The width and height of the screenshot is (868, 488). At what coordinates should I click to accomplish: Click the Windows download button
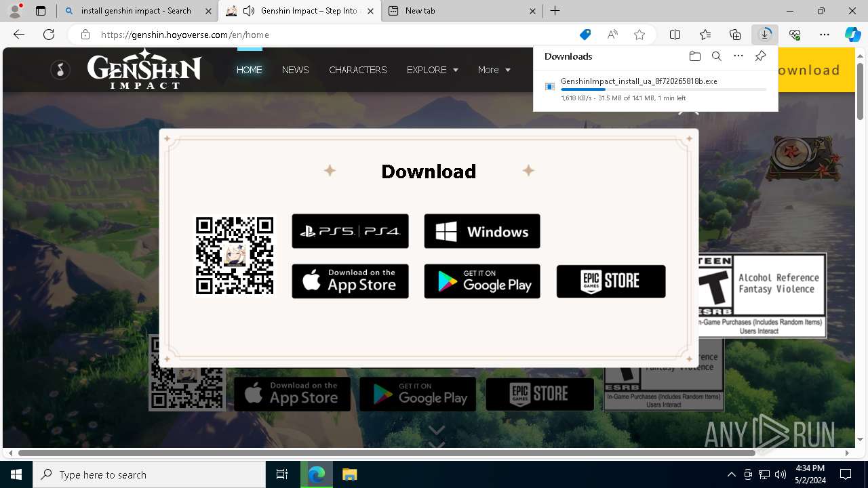click(482, 231)
